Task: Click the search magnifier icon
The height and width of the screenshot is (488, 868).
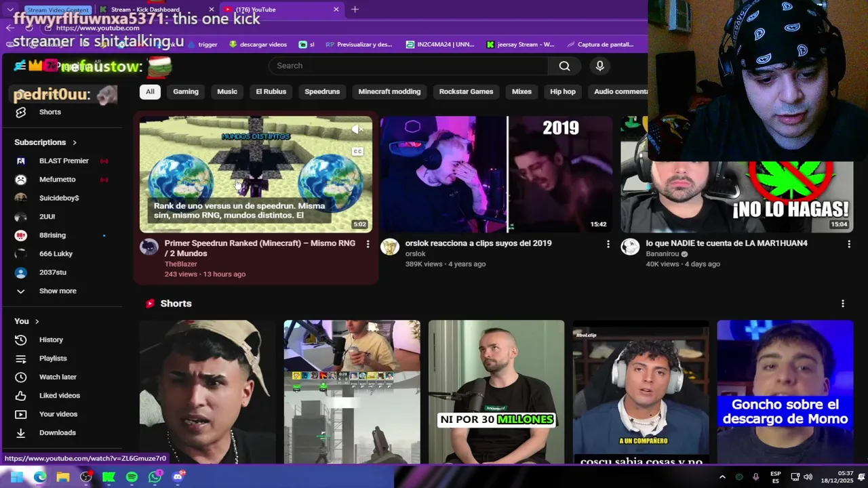Action: 564,66
